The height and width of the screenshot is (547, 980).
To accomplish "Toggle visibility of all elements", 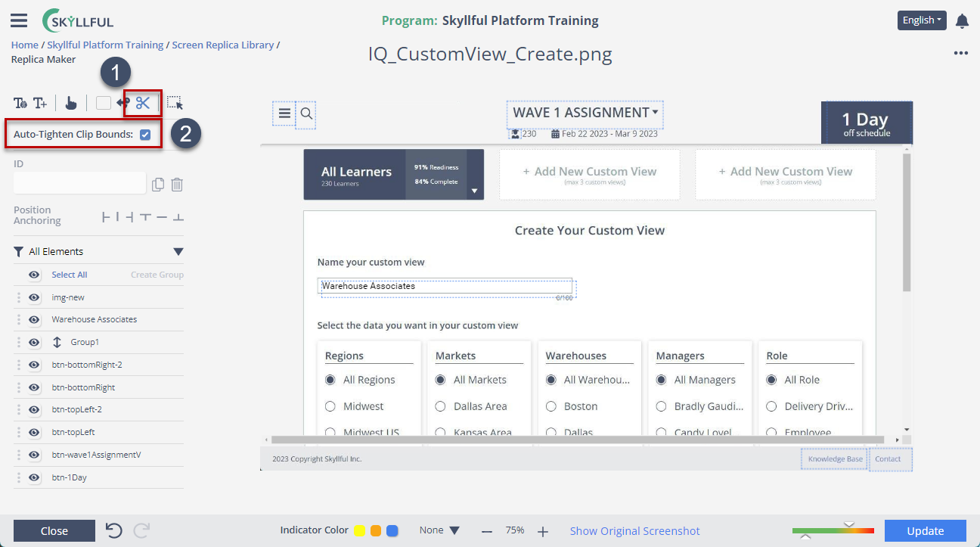I will click(34, 275).
